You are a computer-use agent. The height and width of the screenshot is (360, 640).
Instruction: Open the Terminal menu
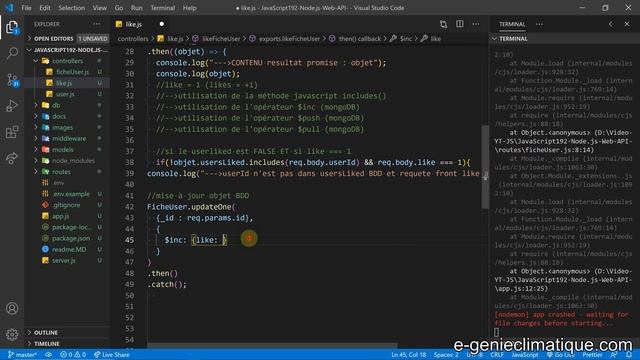pyautogui.click(x=162, y=8)
